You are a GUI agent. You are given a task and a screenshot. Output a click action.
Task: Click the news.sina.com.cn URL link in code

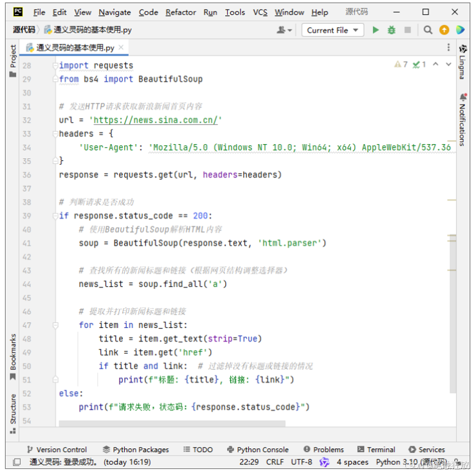click(156, 120)
